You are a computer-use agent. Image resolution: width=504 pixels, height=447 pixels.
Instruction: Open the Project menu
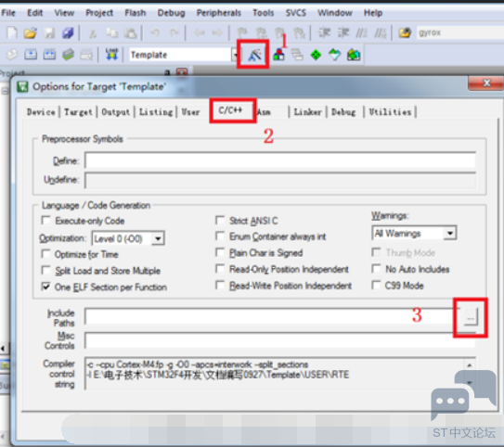(x=99, y=13)
